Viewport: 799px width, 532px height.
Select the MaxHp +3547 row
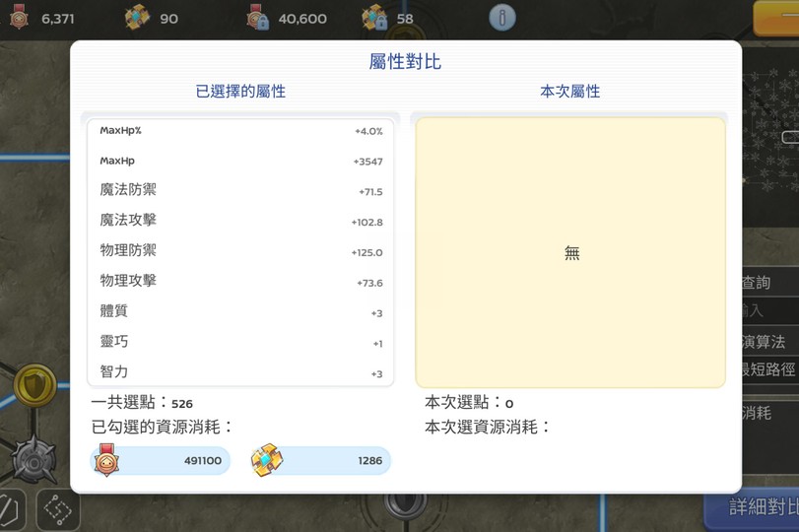coord(240,161)
